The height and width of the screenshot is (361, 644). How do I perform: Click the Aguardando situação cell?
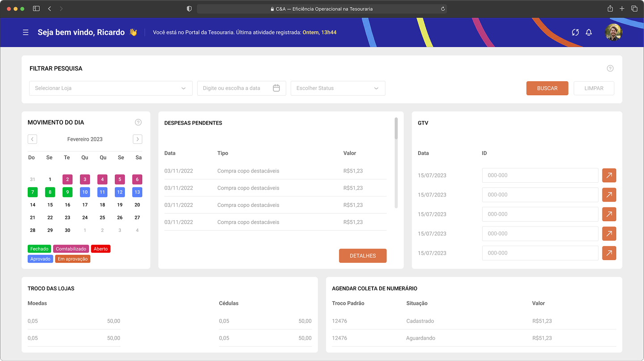pos(420,338)
